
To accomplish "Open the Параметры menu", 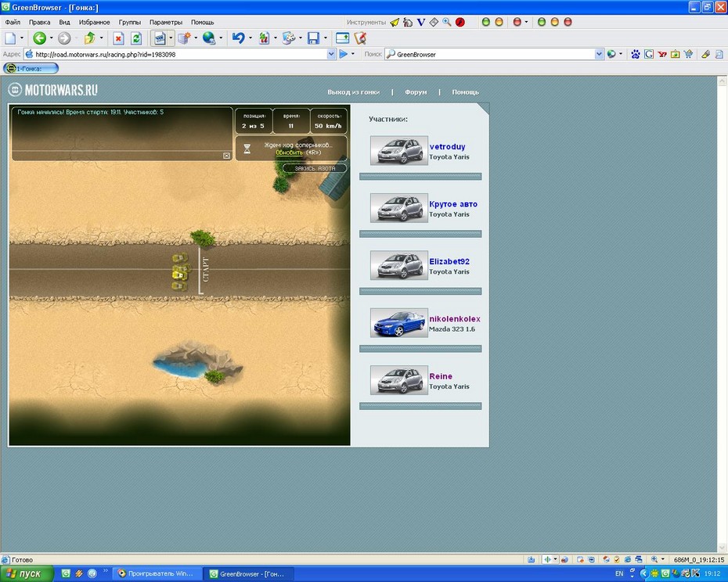I will pos(166,22).
